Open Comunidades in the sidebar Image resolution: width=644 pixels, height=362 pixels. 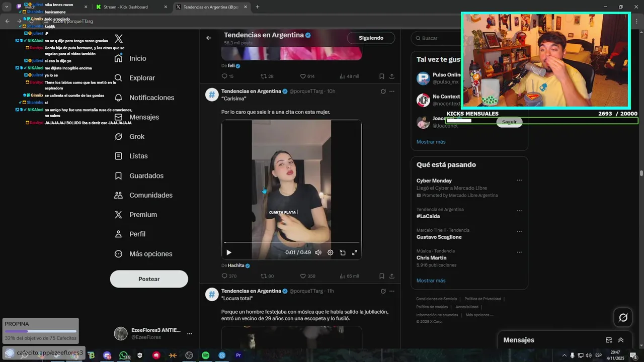click(143, 195)
